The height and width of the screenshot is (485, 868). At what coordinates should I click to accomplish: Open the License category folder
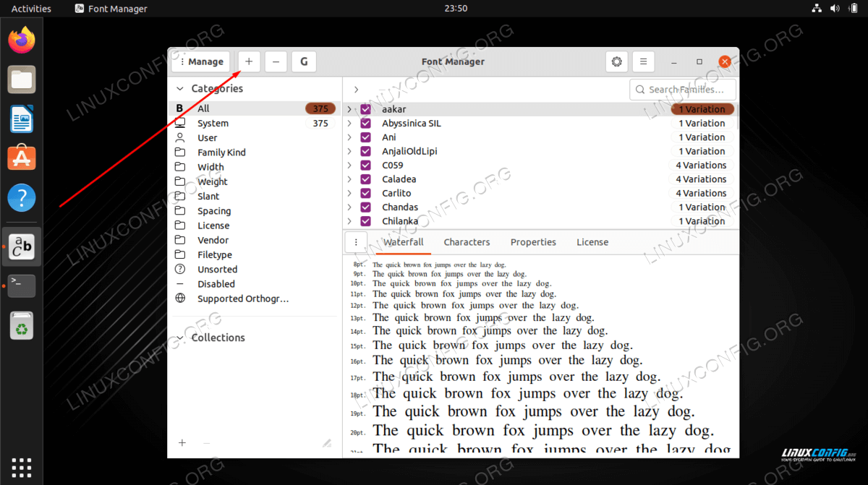(254, 226)
